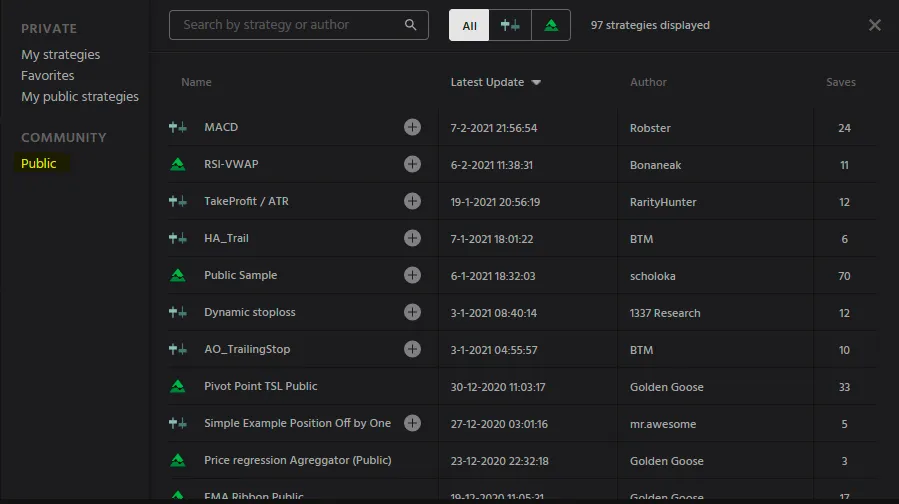The height and width of the screenshot is (504, 899).
Task: Sort list by Author column header
Action: (x=648, y=82)
